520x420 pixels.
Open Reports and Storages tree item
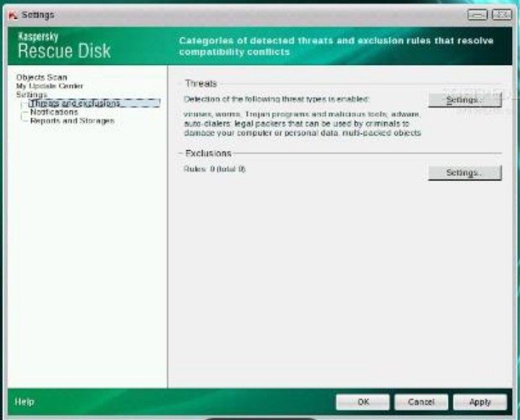pyautogui.click(x=72, y=121)
